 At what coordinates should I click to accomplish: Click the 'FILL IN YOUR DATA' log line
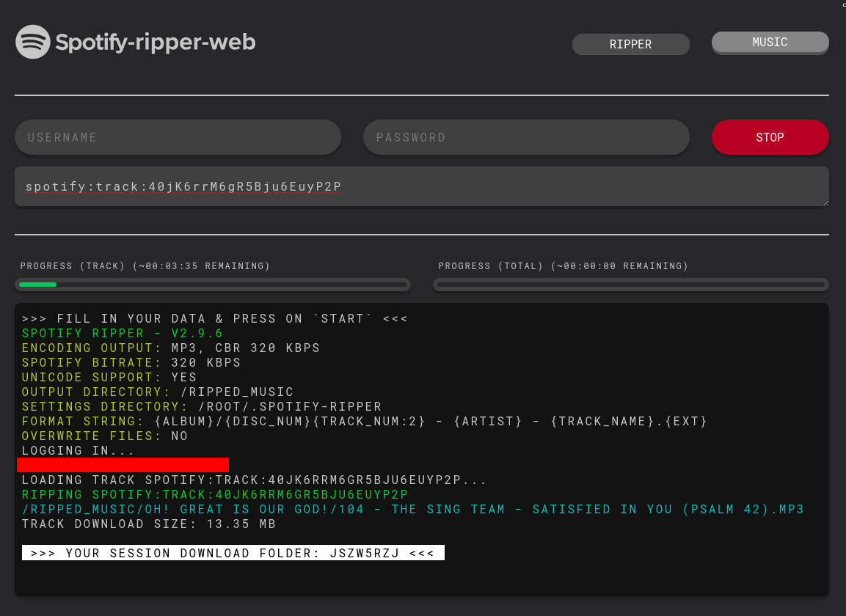(x=215, y=319)
